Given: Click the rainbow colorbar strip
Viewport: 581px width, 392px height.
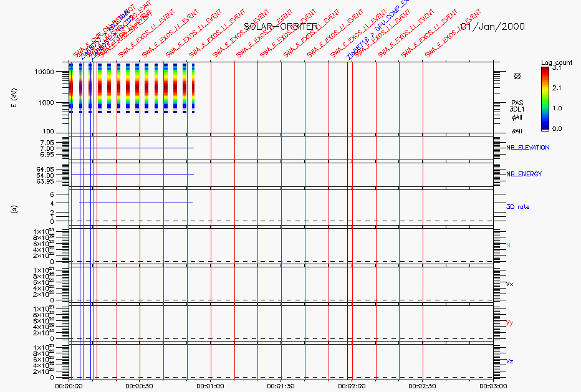Looking at the screenshot, I should tap(545, 98).
